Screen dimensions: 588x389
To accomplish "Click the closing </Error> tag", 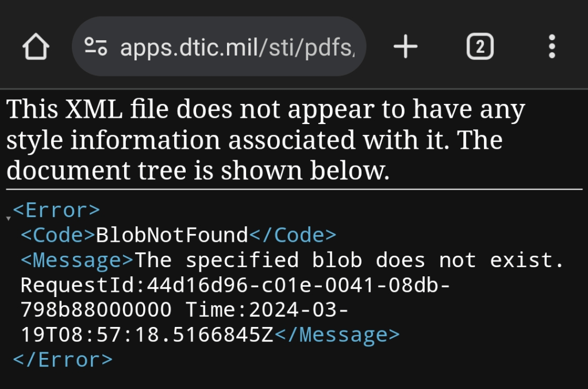I will coord(63,360).
